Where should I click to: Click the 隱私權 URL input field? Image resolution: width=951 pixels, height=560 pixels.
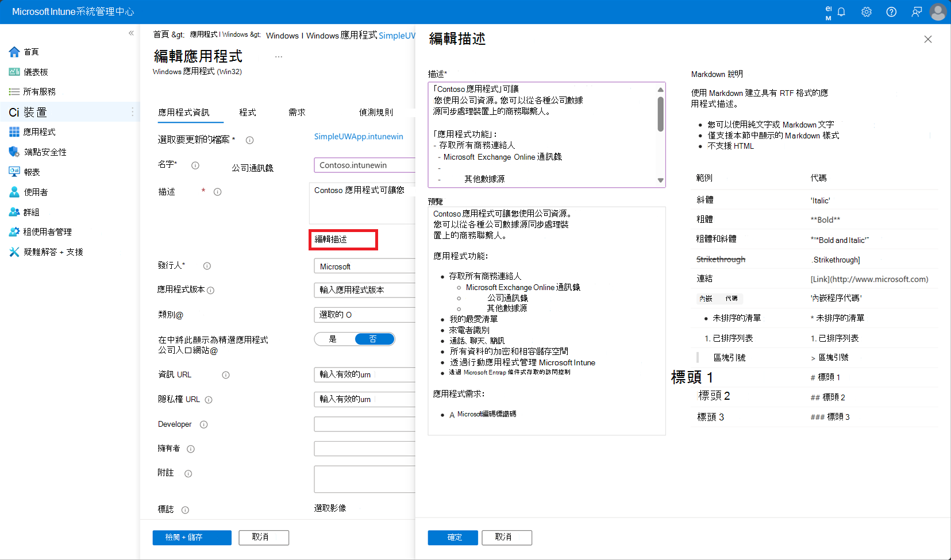coord(365,399)
